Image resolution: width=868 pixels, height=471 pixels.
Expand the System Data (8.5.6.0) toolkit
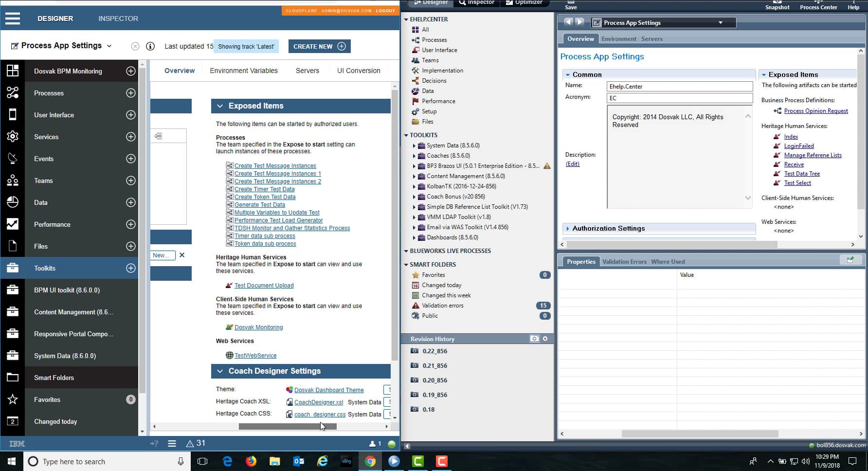click(415, 145)
